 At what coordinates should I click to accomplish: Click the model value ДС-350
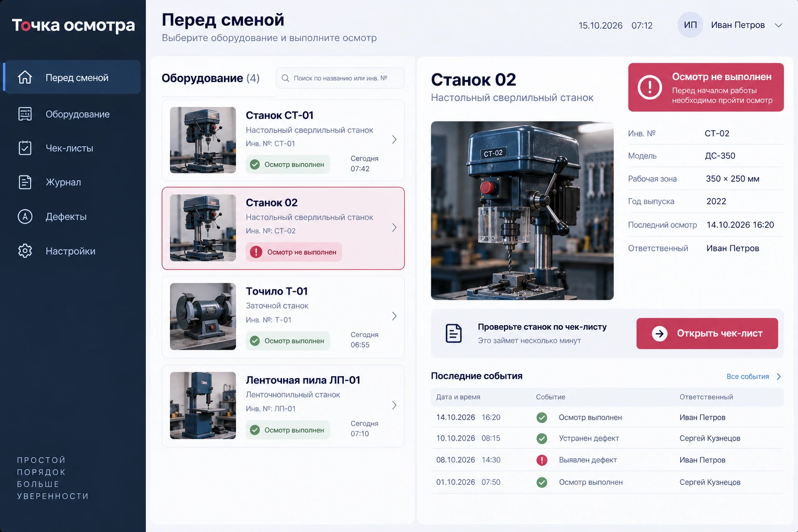coord(720,156)
